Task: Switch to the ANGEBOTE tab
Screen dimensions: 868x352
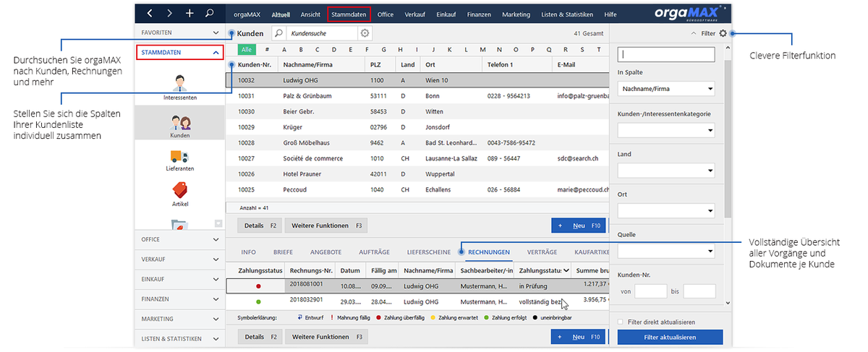Action: coord(325,252)
